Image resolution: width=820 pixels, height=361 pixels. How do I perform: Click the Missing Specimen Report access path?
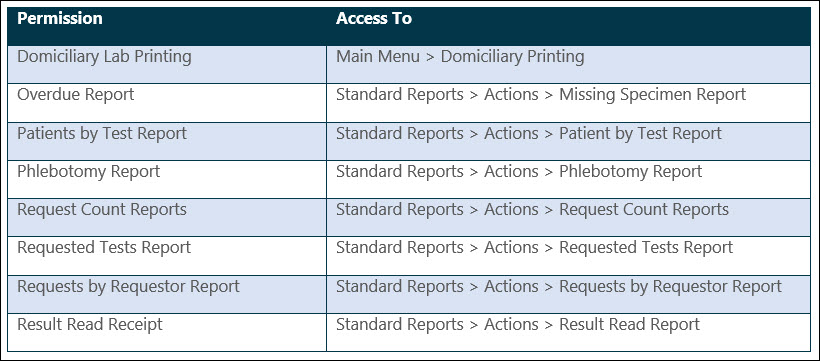pos(541,95)
